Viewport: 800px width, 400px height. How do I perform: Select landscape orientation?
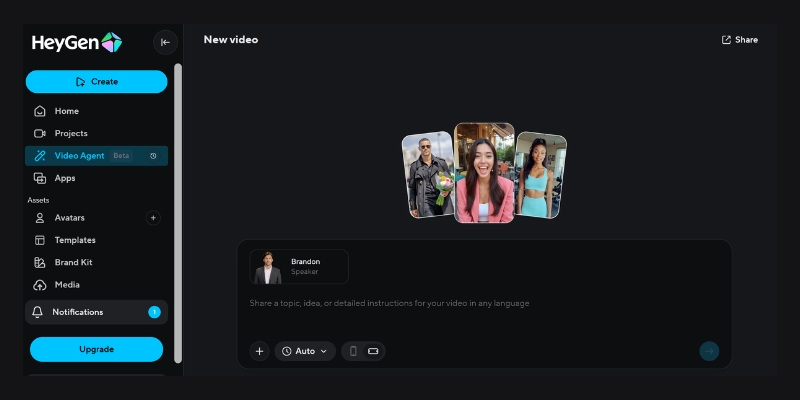pos(373,351)
